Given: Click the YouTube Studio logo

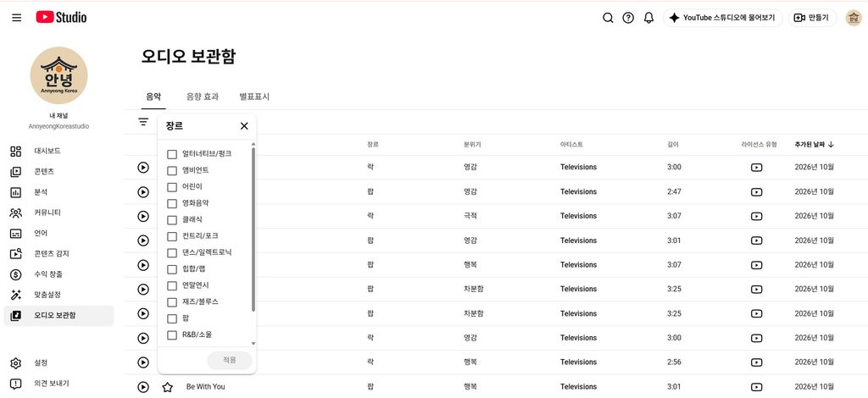Looking at the screenshot, I should (61, 18).
